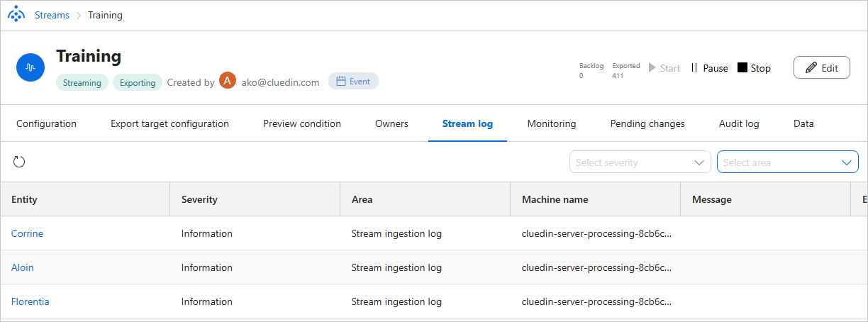Open the Florentia entity link
Image resolution: width=868 pixels, height=322 pixels.
pyautogui.click(x=30, y=301)
